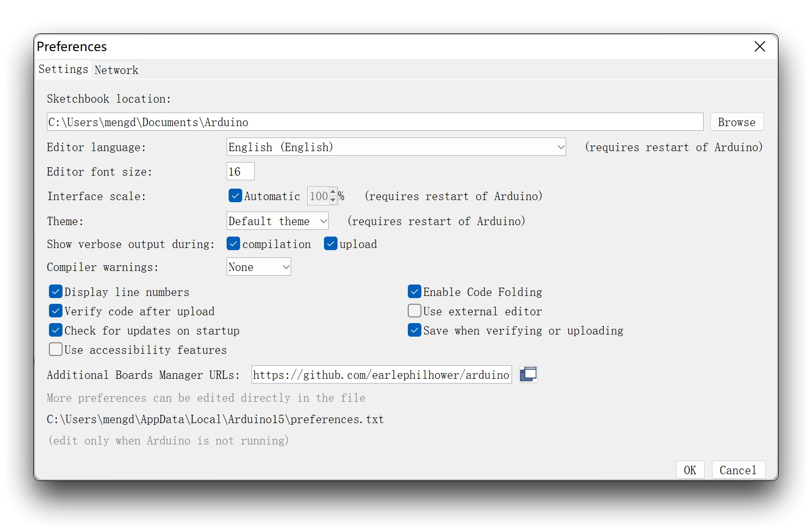Decrease interface scale with down arrow
The width and height of the screenshot is (812, 531).
point(333,200)
